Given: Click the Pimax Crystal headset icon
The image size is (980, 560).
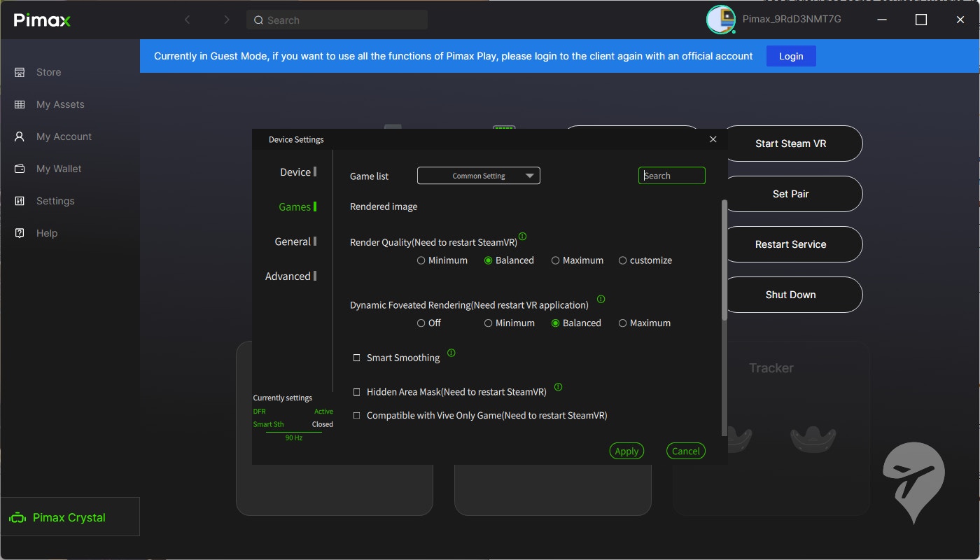Looking at the screenshot, I should click(x=17, y=518).
